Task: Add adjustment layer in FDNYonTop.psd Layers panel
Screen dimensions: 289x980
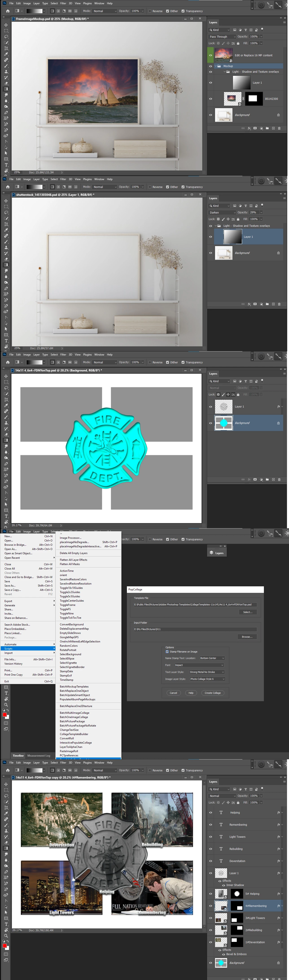Action: click(x=261, y=479)
